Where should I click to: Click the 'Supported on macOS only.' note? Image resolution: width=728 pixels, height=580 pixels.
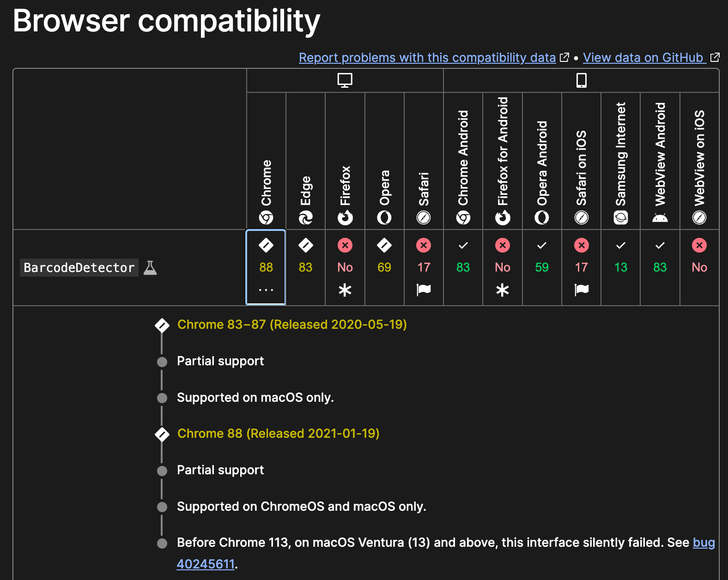(x=255, y=398)
